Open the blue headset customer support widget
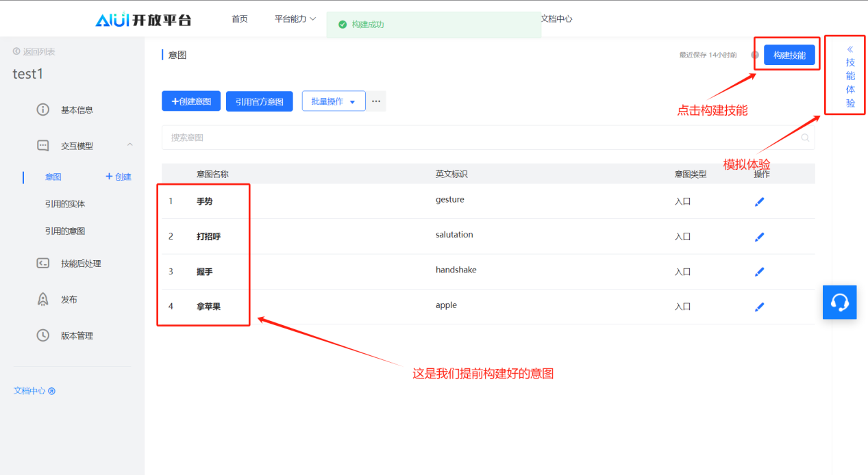Viewport: 868px width, 475px height. pos(839,302)
